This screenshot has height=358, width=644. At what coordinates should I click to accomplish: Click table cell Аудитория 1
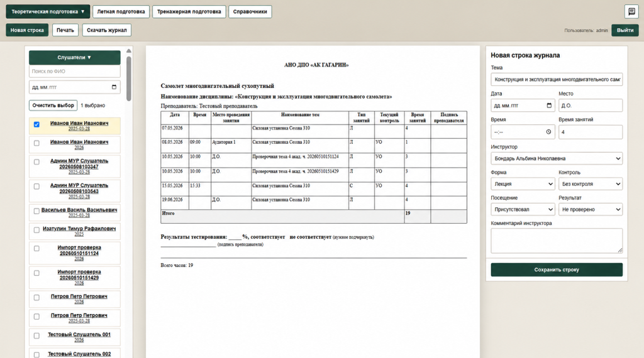coord(231,146)
